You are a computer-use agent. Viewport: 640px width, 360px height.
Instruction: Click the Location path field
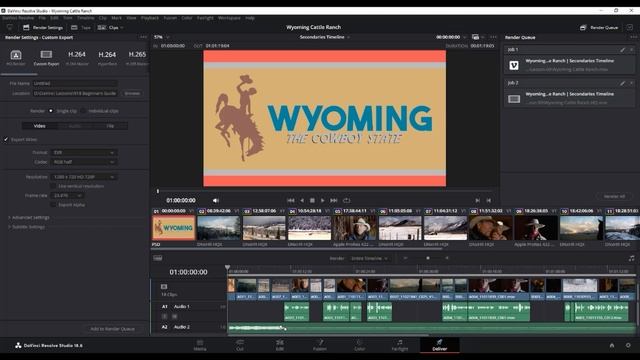click(75, 93)
